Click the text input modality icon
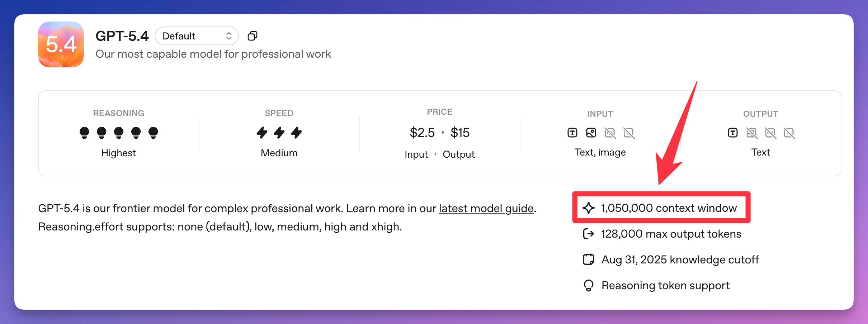The height and width of the screenshot is (324, 868). [572, 133]
